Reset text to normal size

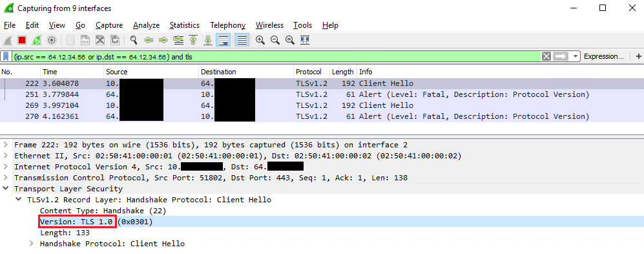(290, 40)
